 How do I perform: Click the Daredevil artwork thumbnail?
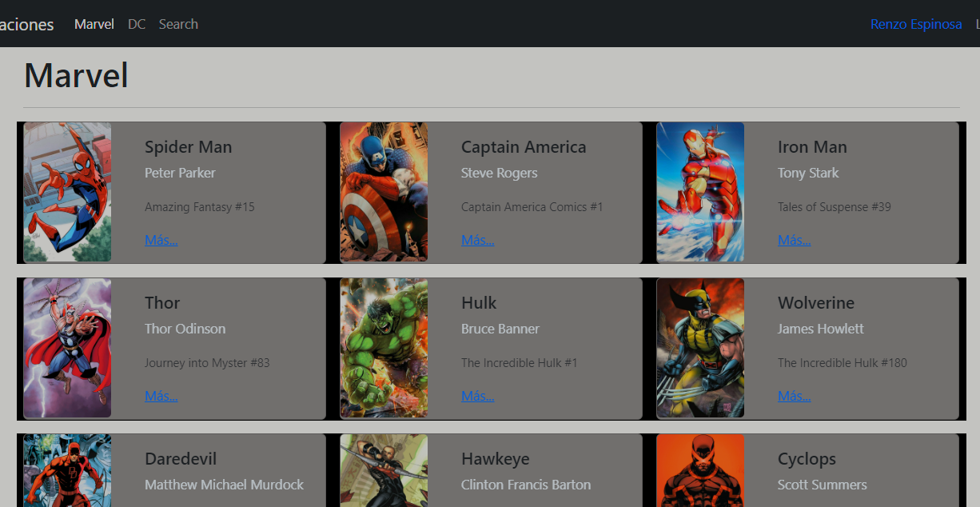coord(67,470)
